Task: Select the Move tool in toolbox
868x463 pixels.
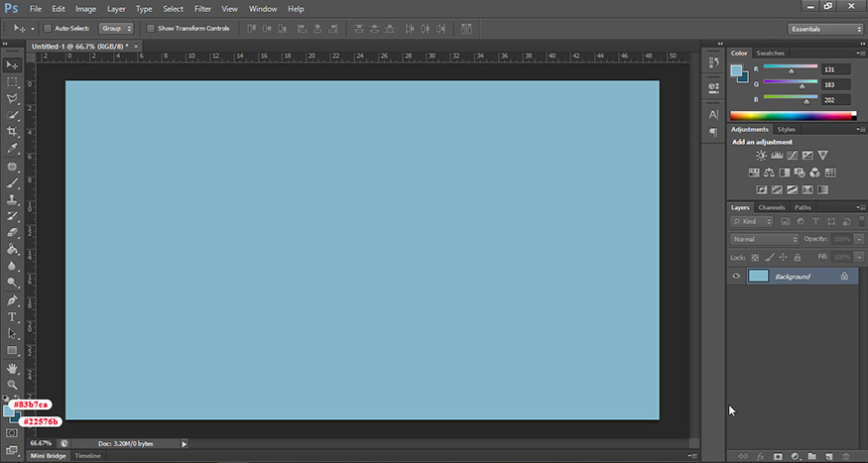Action: (12, 65)
